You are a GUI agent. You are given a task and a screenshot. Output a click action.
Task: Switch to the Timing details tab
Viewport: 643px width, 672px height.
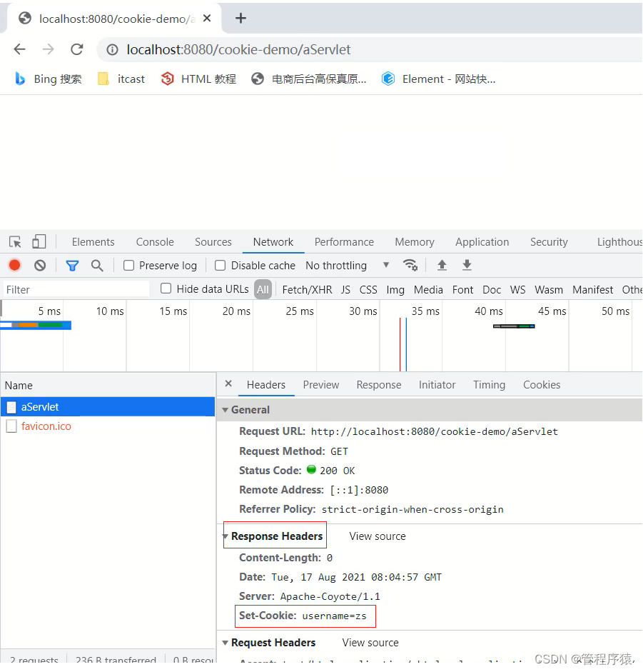tap(489, 385)
